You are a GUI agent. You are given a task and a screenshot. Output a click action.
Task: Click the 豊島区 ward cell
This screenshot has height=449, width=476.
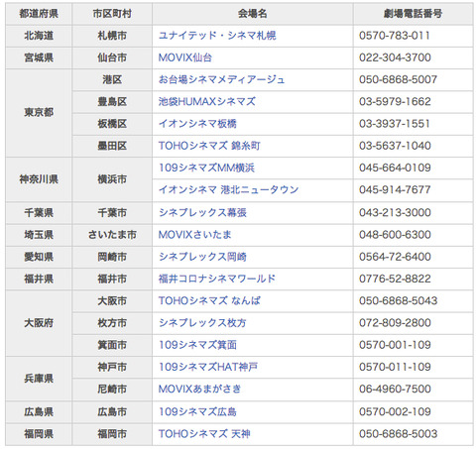(x=112, y=102)
